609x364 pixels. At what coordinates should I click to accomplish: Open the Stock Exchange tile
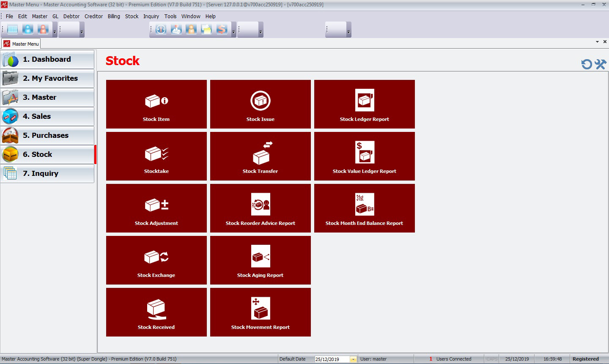[x=156, y=260]
